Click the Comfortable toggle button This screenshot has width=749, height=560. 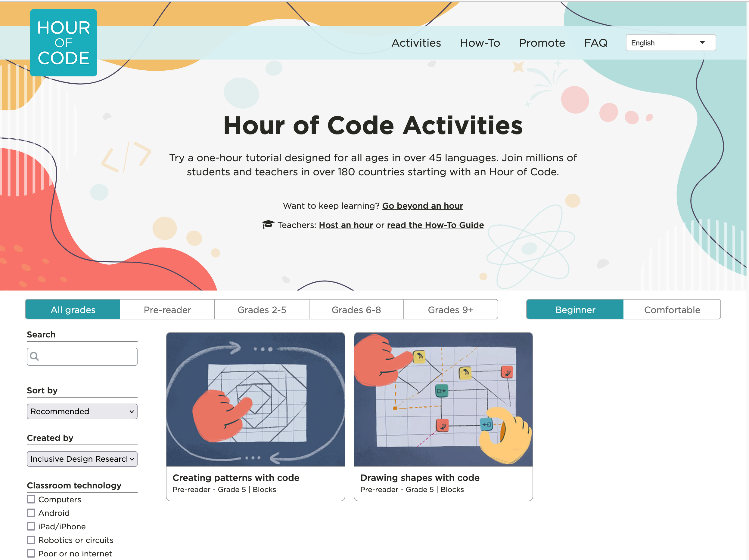(x=671, y=309)
